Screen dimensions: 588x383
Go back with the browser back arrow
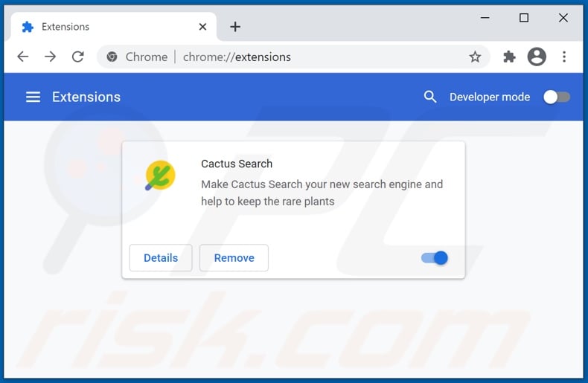[x=23, y=57]
